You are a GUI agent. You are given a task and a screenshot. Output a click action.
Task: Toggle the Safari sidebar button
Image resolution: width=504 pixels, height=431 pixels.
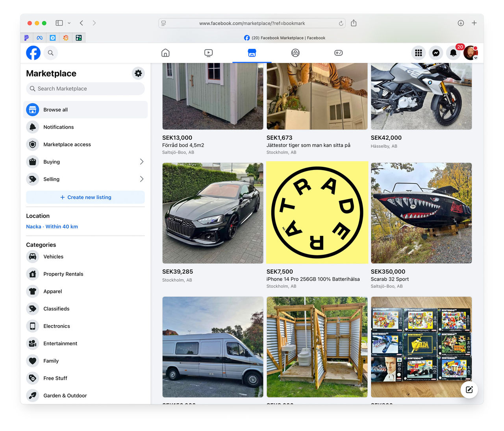pyautogui.click(x=59, y=23)
